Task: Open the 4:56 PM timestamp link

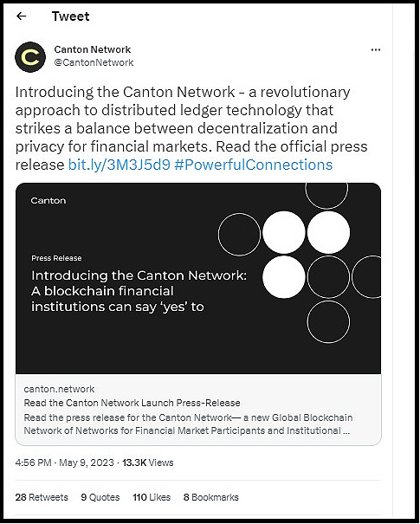Action: 33,463
